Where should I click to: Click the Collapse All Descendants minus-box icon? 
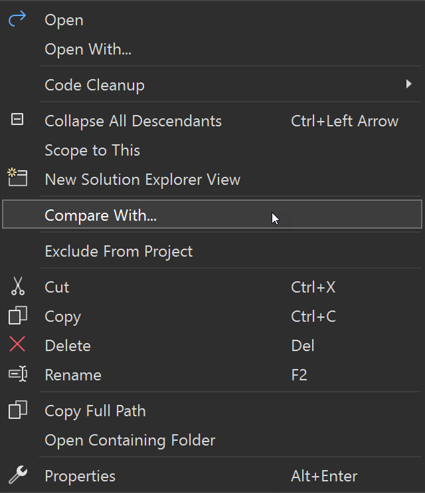[x=17, y=119]
